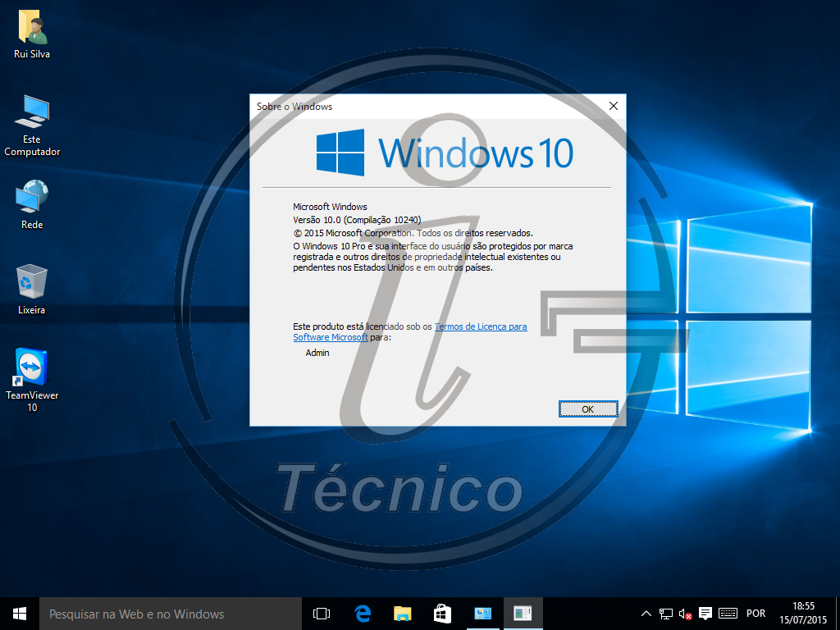Open the Start menu
840x630 pixels.
(18, 613)
